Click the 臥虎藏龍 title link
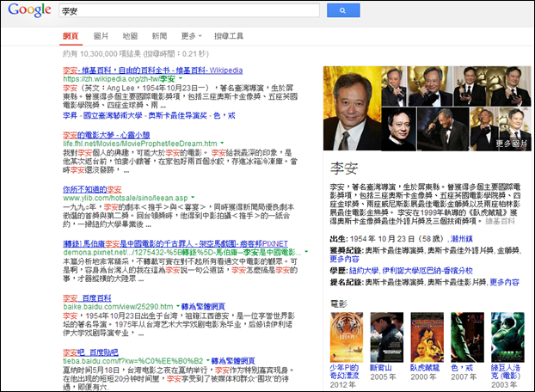The image size is (535, 392). pyautogui.click(x=425, y=368)
